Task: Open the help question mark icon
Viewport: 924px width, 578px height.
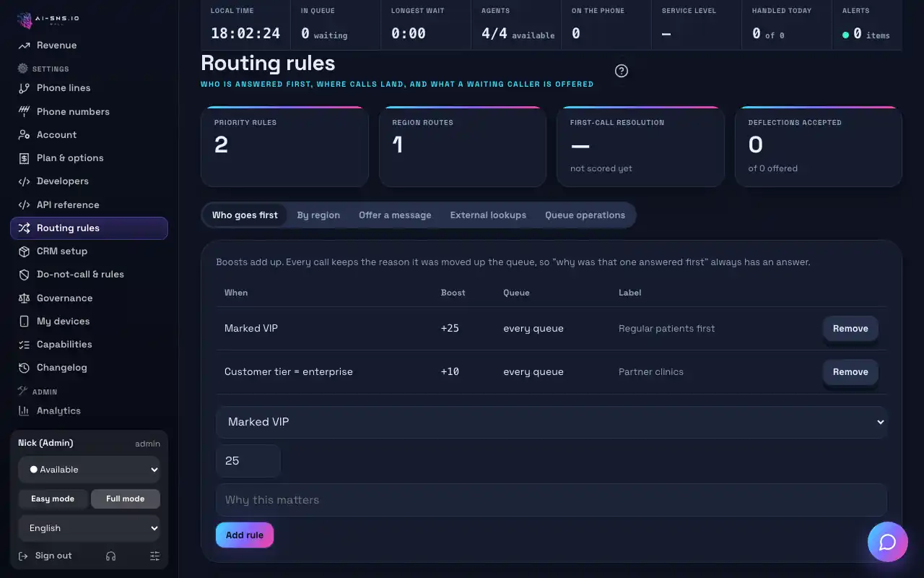Action: (x=622, y=71)
